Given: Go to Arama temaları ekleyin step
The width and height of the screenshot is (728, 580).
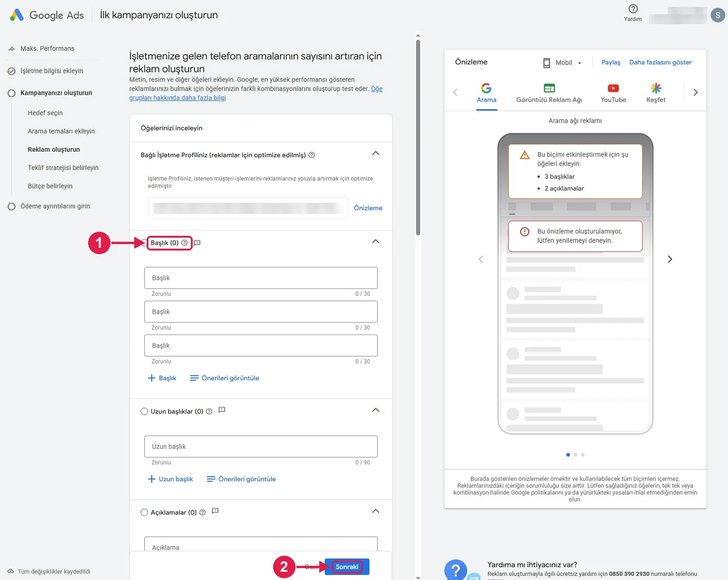Looking at the screenshot, I should [x=61, y=131].
